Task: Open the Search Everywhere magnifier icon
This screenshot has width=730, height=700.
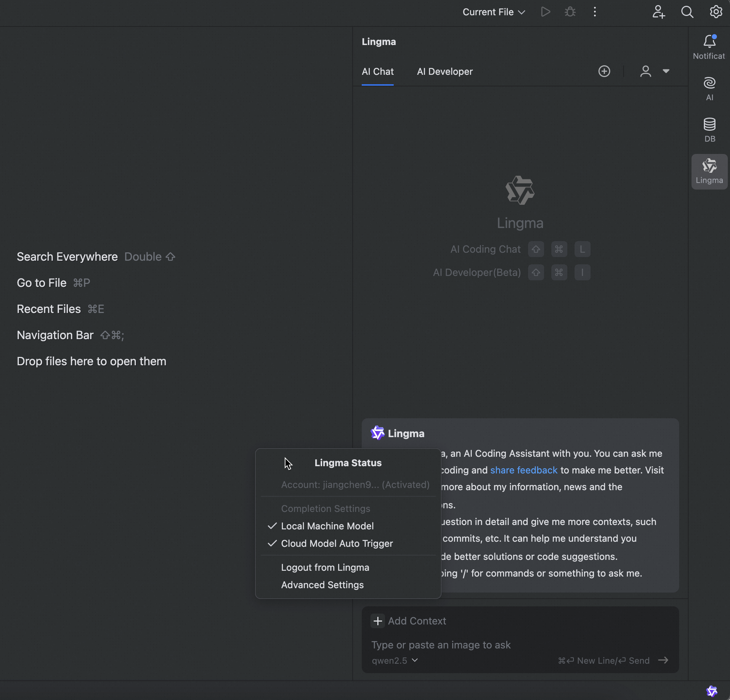Action: (687, 12)
